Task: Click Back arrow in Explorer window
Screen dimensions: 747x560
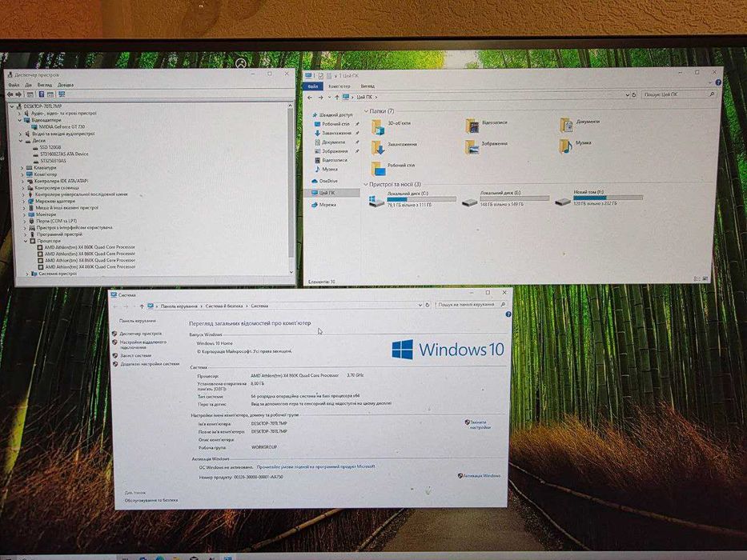Action: click(x=310, y=98)
